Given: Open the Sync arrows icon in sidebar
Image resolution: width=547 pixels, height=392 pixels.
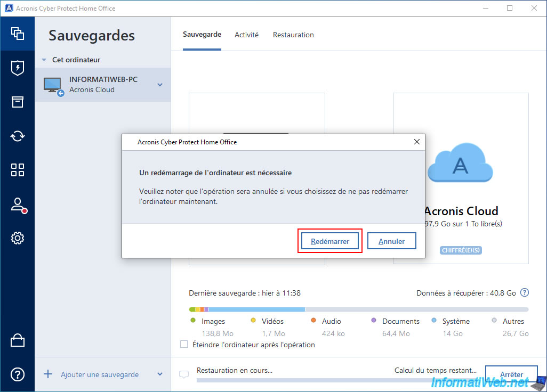Looking at the screenshot, I should pos(18,136).
